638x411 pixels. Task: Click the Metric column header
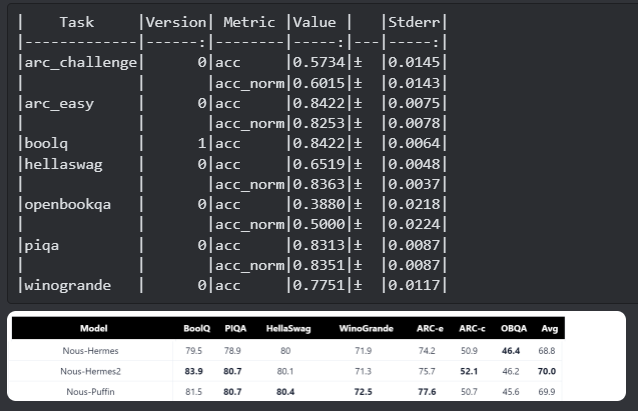point(249,22)
